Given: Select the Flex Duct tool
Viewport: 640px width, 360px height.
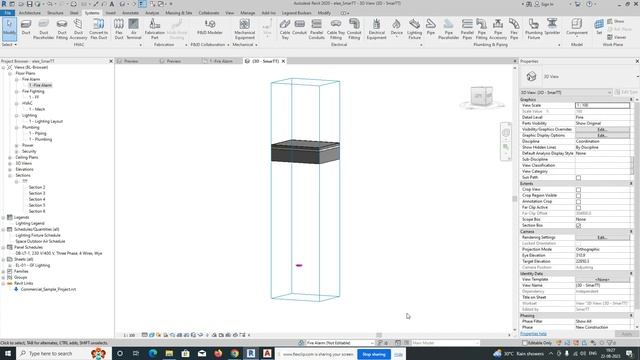Looking at the screenshot, I should 119,29.
